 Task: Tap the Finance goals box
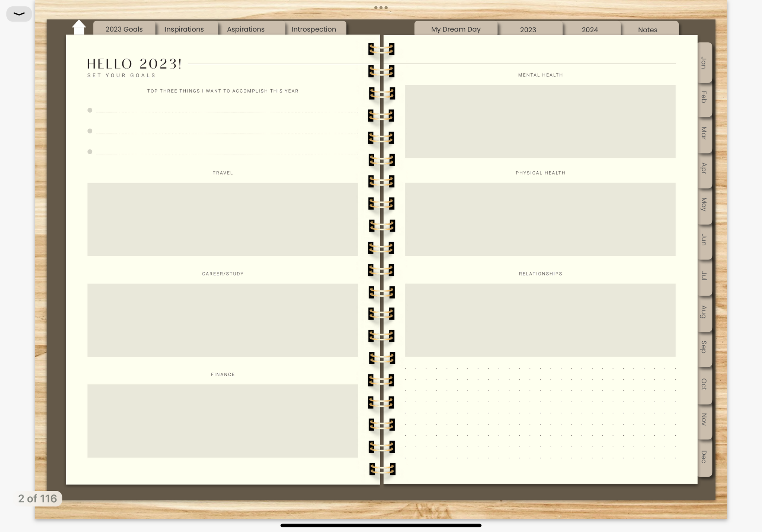tap(222, 421)
